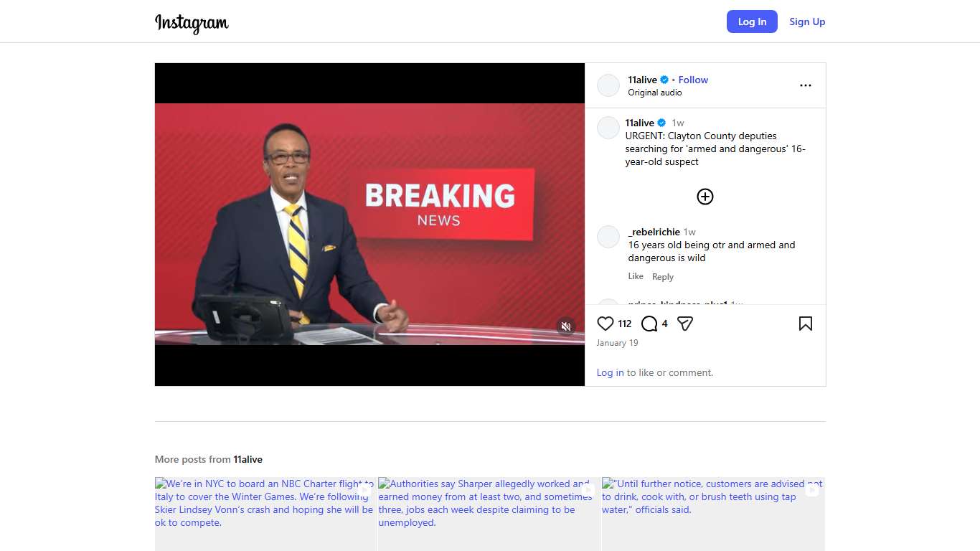Open _rebelrichie's profile avatar
Screen dimensions: 980x551
(608, 237)
